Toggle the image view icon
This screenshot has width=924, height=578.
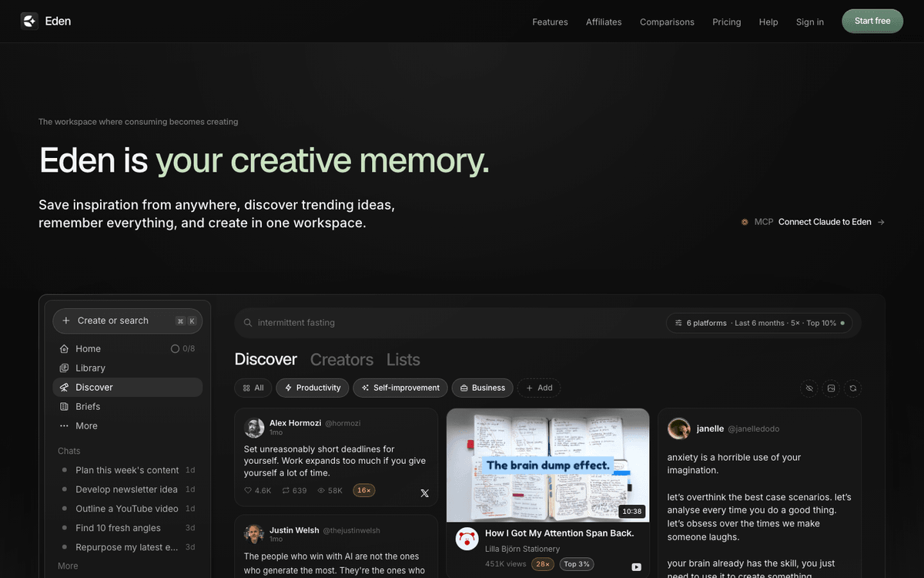coord(831,388)
